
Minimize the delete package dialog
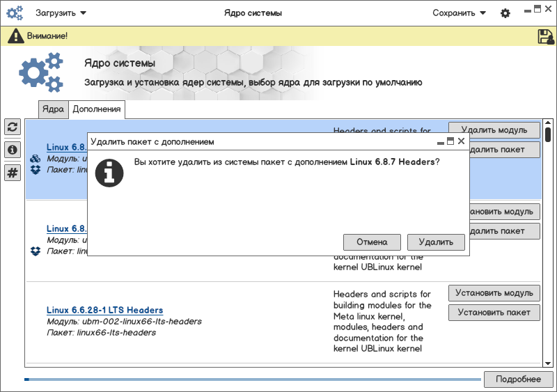point(441,143)
